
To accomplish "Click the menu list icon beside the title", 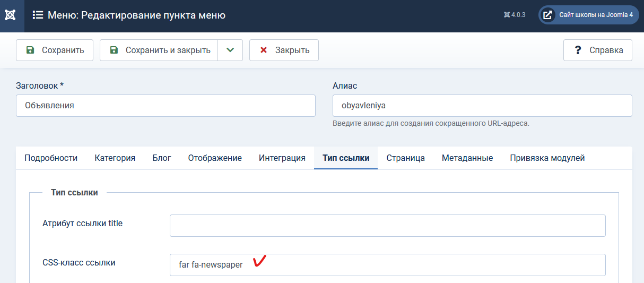I will click(x=38, y=15).
